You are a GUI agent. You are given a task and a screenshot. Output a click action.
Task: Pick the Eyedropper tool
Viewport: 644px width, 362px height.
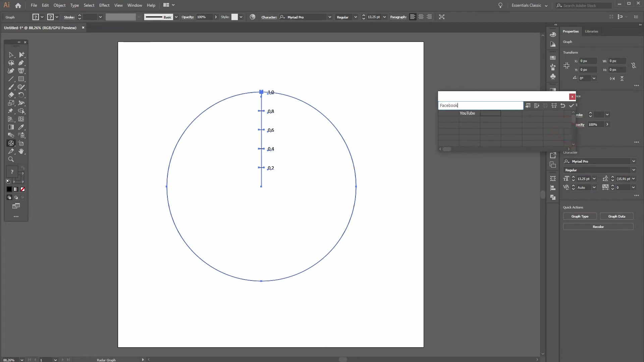(21, 127)
